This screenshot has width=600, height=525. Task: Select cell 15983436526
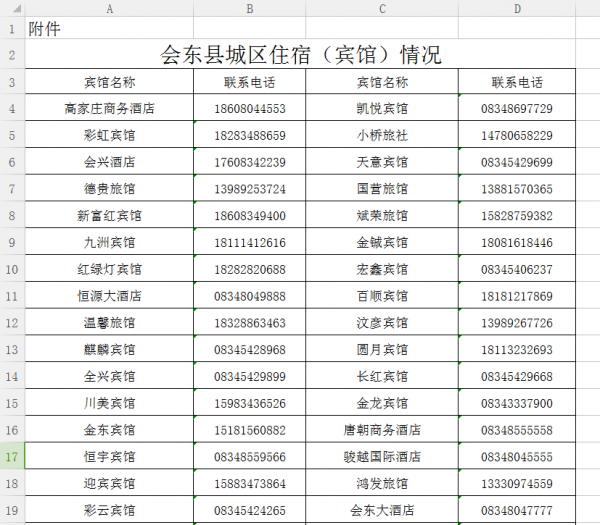[x=249, y=403]
